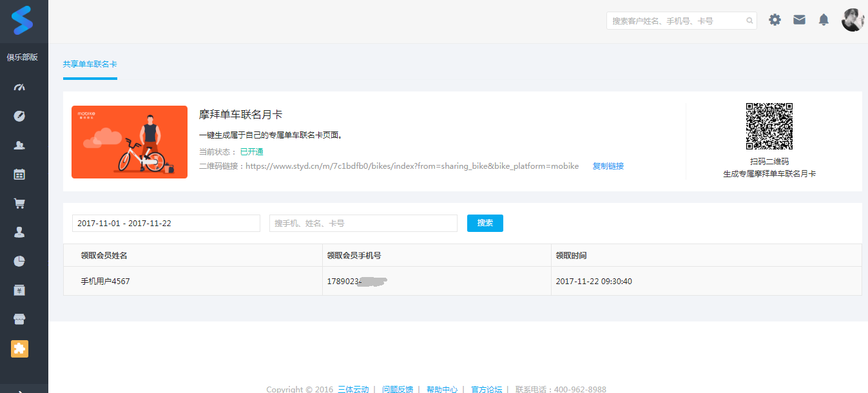Click the 扫码二维码 caption under the QR code
The height and width of the screenshot is (393, 868).
click(x=769, y=162)
